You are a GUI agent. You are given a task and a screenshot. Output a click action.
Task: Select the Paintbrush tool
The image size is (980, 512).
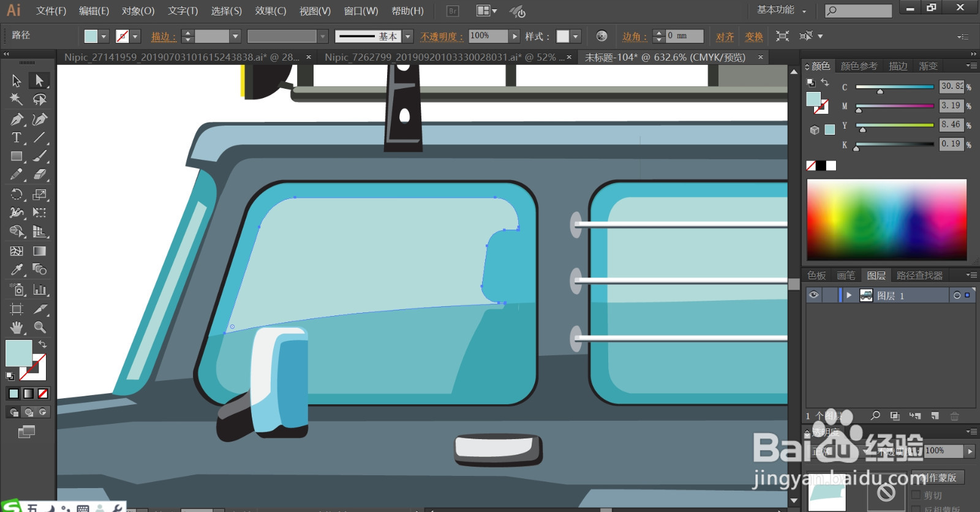coord(39,157)
